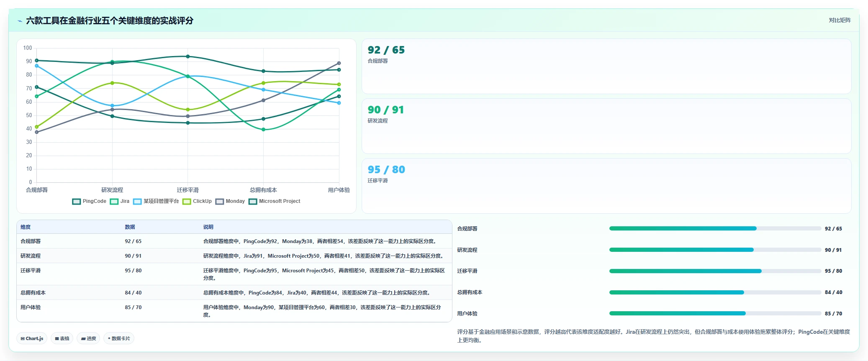Open the 90 / 91 研发流程 card
This screenshot has height=361, width=868.
pos(606,126)
